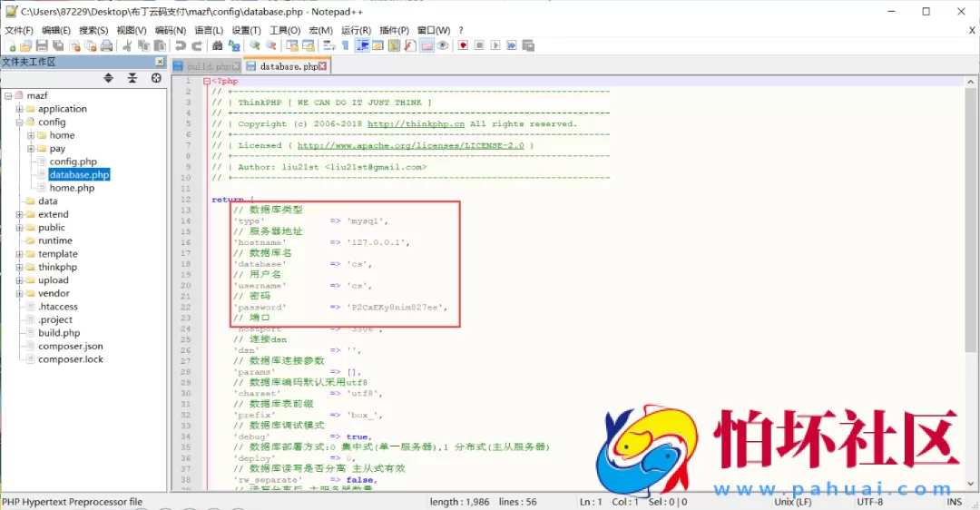Cut selection with the scissors icon
The height and width of the screenshot is (510, 980).
[127, 45]
